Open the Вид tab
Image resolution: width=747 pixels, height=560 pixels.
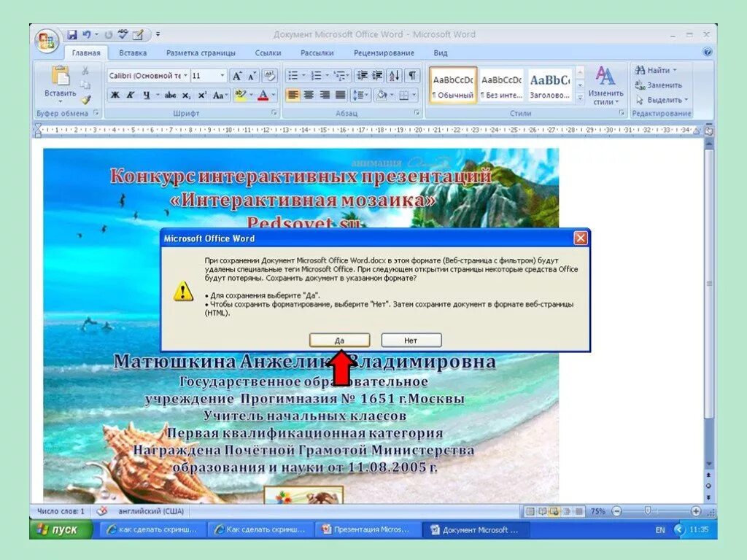tap(441, 52)
